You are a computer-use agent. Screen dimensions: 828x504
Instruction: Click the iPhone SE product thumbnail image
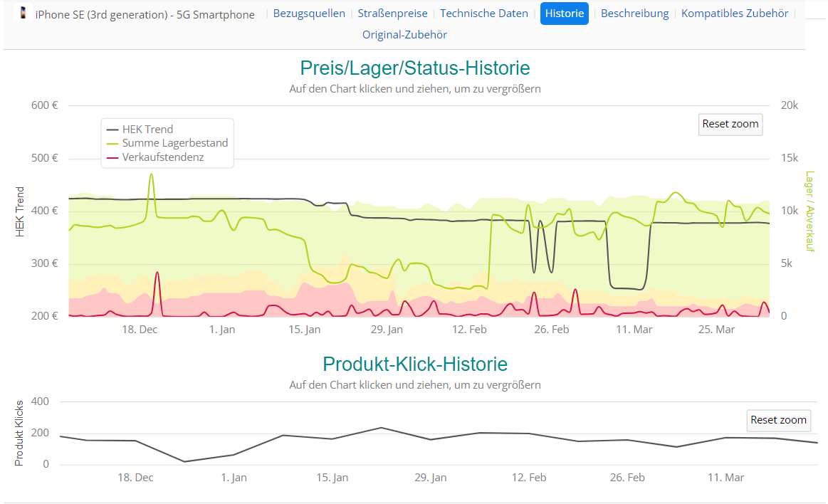pos(23,13)
